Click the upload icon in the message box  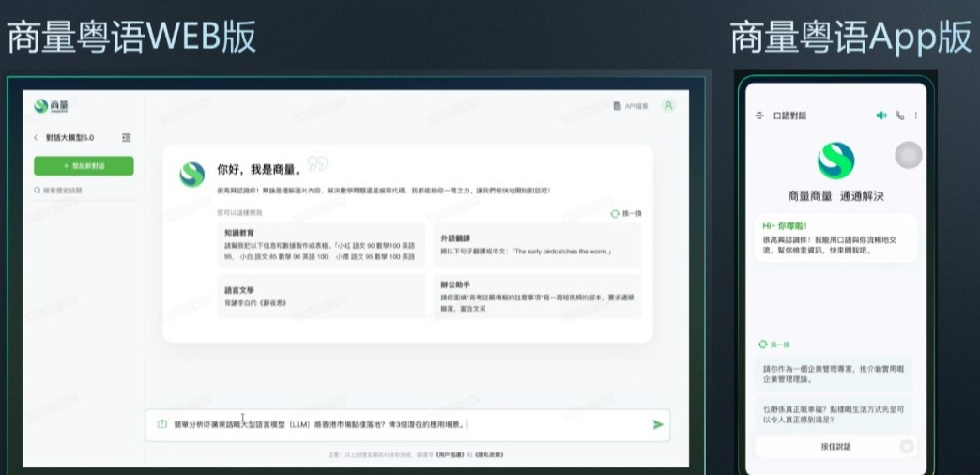[x=161, y=424]
